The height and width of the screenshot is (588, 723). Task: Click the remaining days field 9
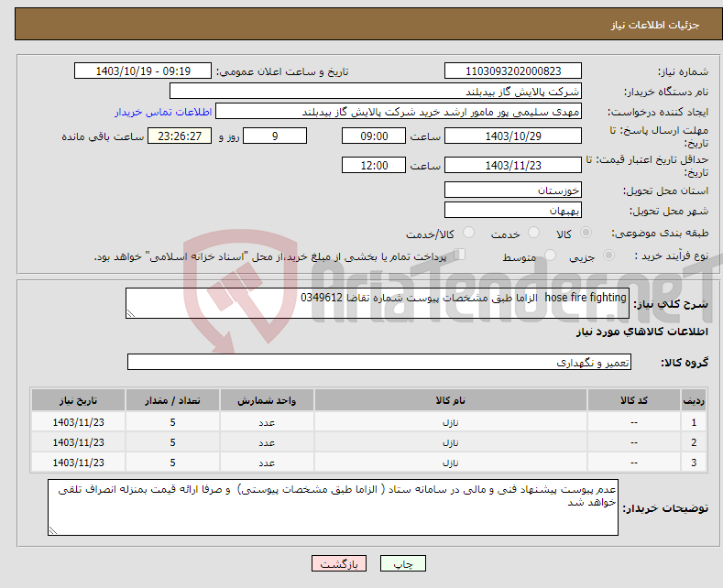tap(275, 136)
